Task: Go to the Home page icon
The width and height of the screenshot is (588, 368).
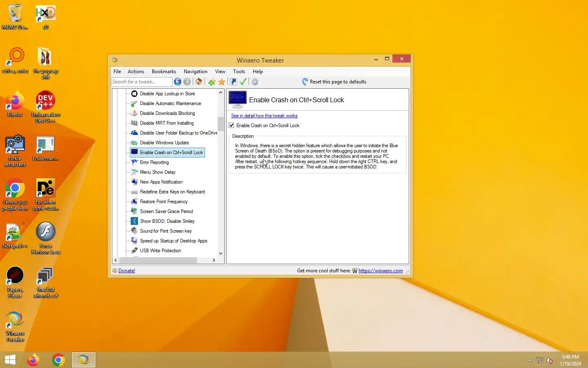Action: tap(199, 82)
